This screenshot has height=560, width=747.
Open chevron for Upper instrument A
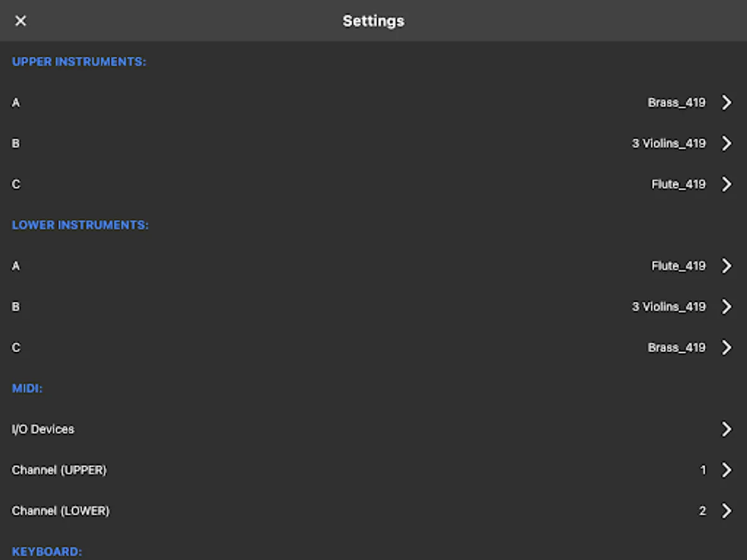(726, 103)
